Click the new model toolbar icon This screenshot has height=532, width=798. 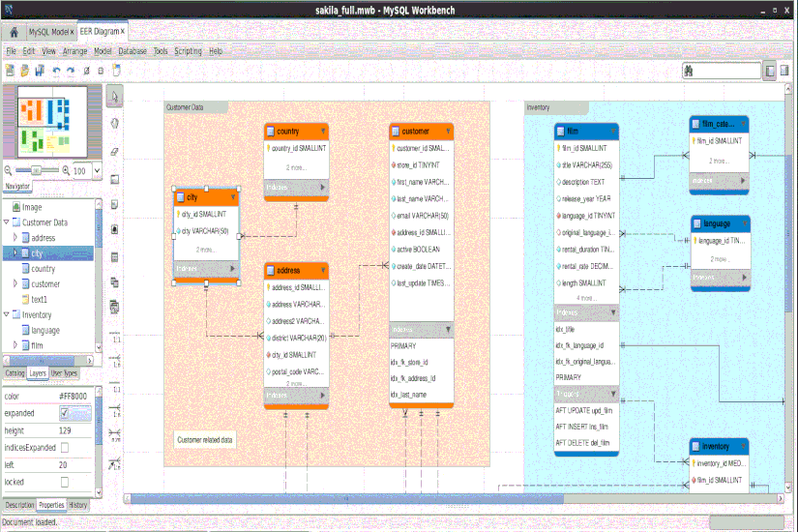[x=10, y=71]
